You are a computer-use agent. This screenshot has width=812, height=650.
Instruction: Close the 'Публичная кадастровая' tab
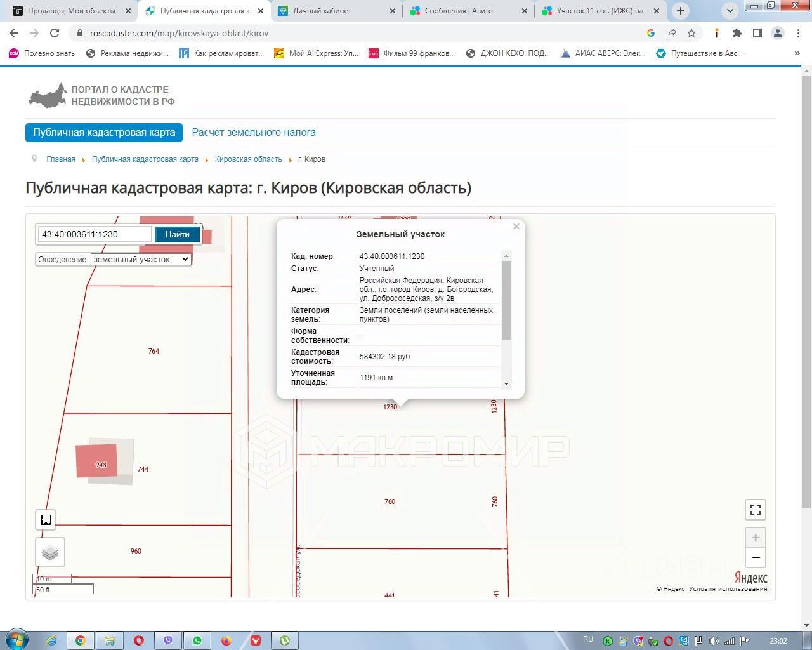[260, 11]
